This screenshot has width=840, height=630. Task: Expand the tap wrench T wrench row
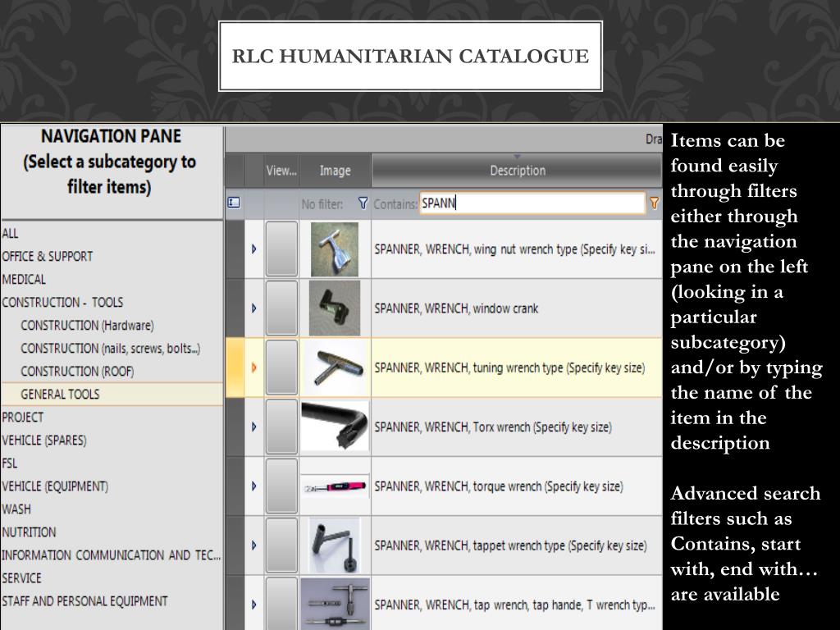[254, 605]
